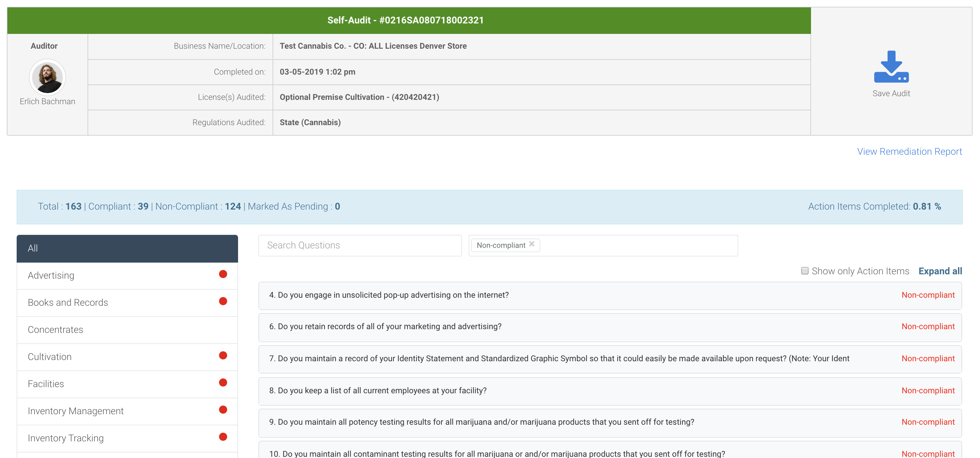This screenshot has width=980, height=458.
Task: Click the Non-Compliant : 124 count
Action: tap(198, 207)
